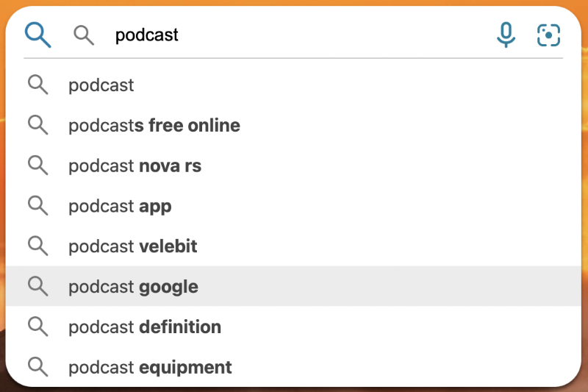Choose the 'podcast velebit' suggestion
This screenshot has height=392, width=588.
point(293,246)
